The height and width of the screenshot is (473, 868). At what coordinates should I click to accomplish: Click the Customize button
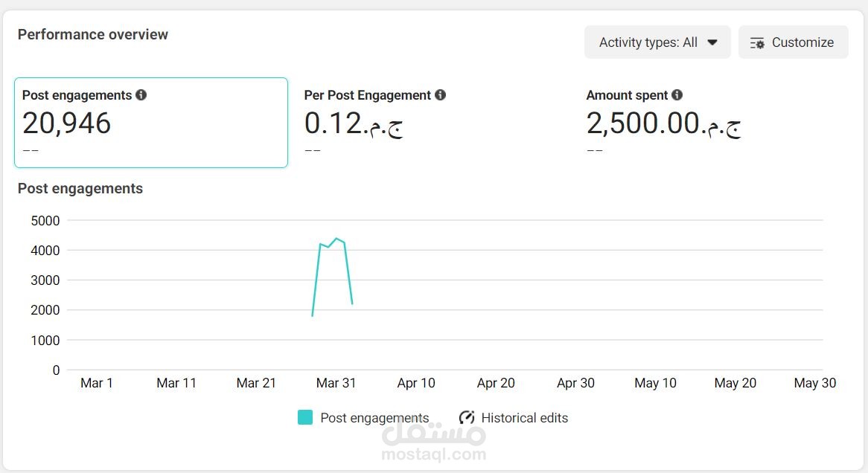point(794,42)
